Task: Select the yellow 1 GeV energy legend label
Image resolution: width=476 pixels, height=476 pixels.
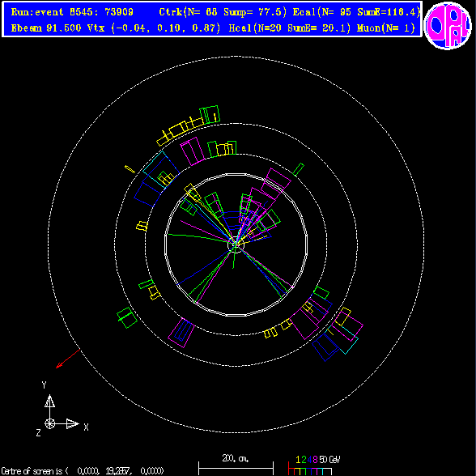Action: tap(298, 460)
